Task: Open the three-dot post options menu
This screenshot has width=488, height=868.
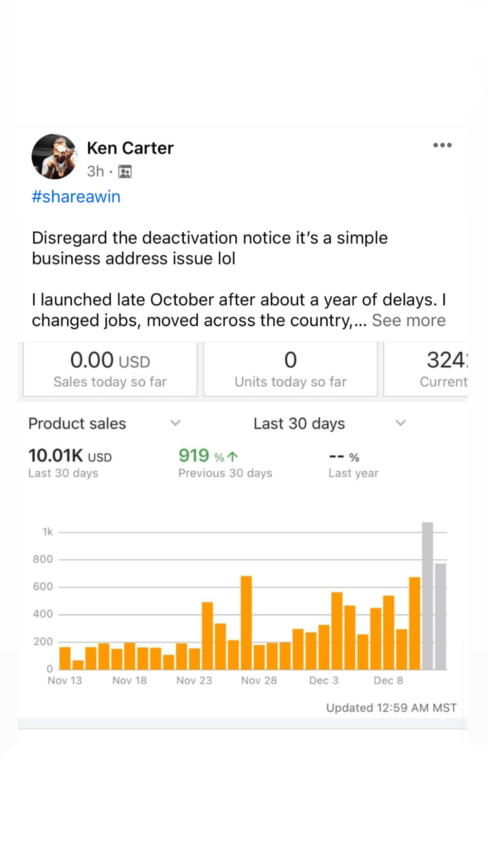Action: coord(442,145)
